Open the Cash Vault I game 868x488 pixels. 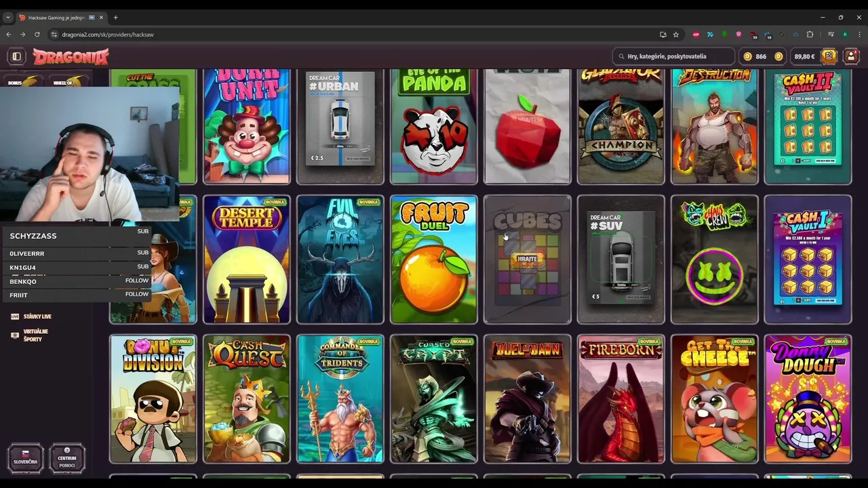808,260
